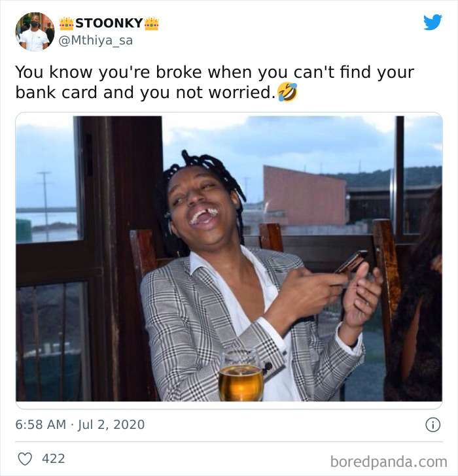Like the tweet with the heart icon
Screen dimensions: 458x476
pos(25,459)
